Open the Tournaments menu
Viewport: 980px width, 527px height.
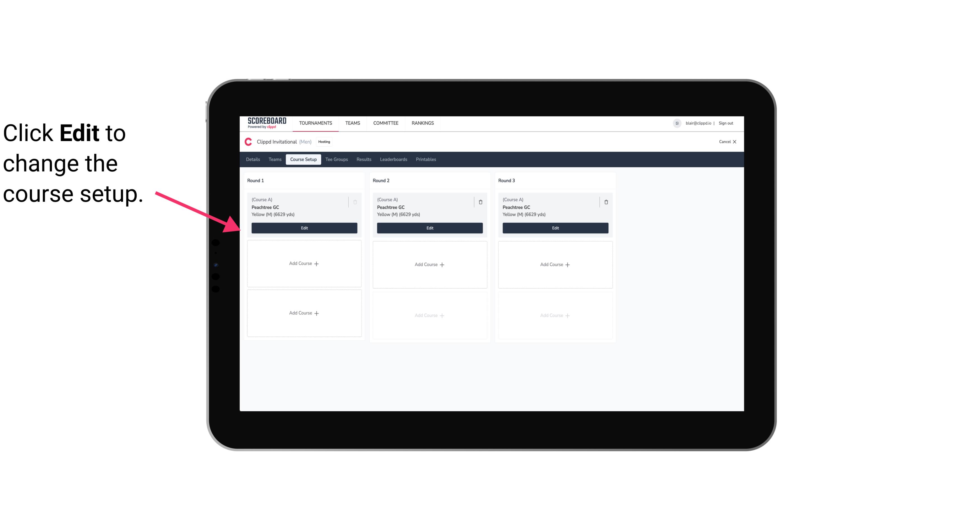pyautogui.click(x=316, y=123)
